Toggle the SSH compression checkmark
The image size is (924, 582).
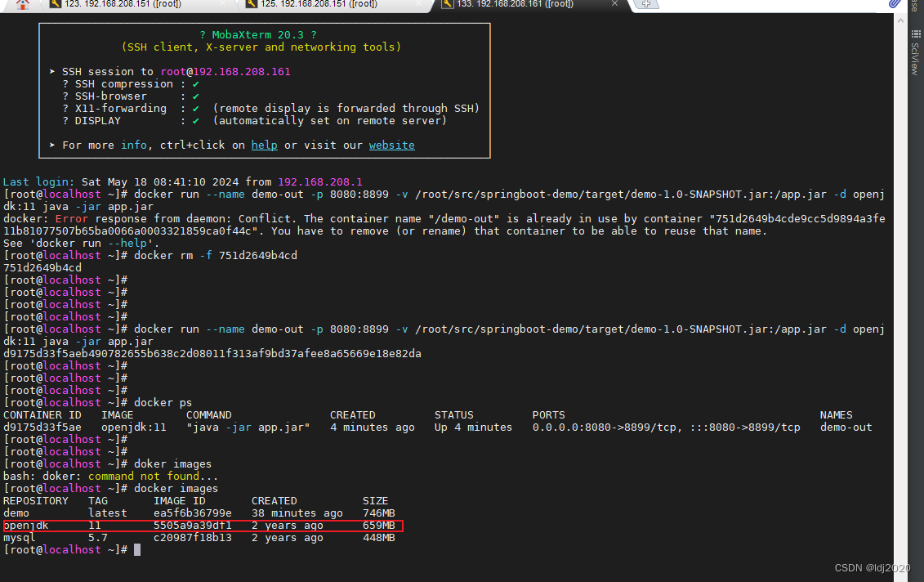click(194, 83)
